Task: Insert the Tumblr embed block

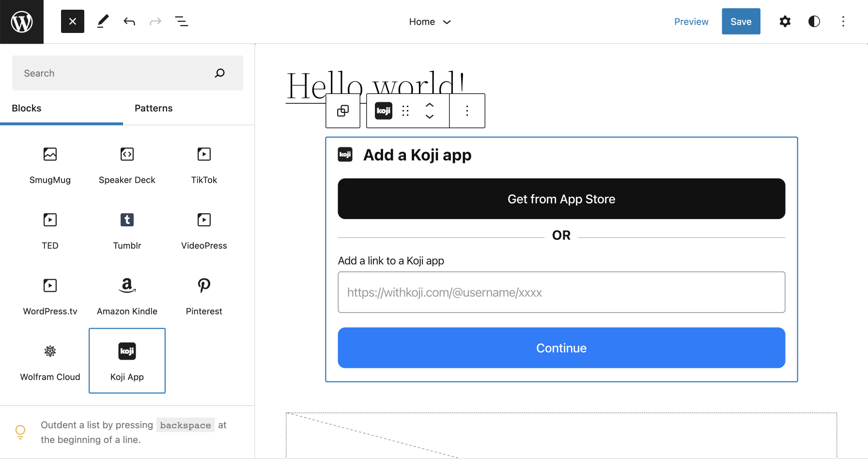Action: pyautogui.click(x=127, y=231)
